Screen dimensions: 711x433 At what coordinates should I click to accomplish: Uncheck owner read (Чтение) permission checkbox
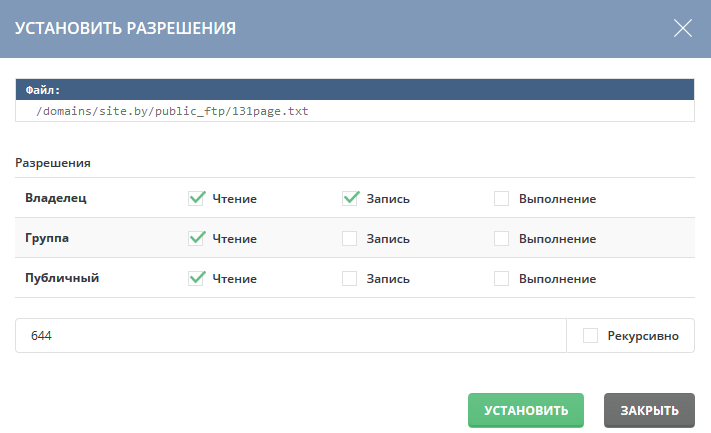point(197,198)
